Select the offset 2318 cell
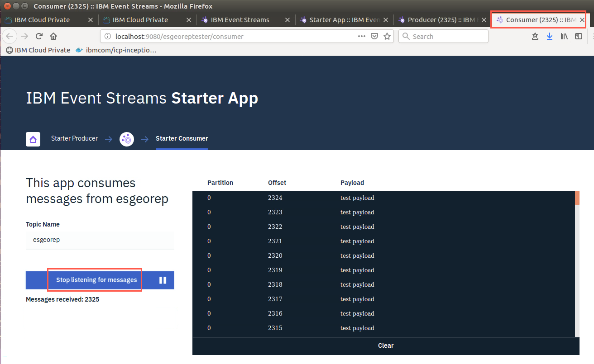Screen dimensions: 594x364 pyautogui.click(x=275, y=285)
